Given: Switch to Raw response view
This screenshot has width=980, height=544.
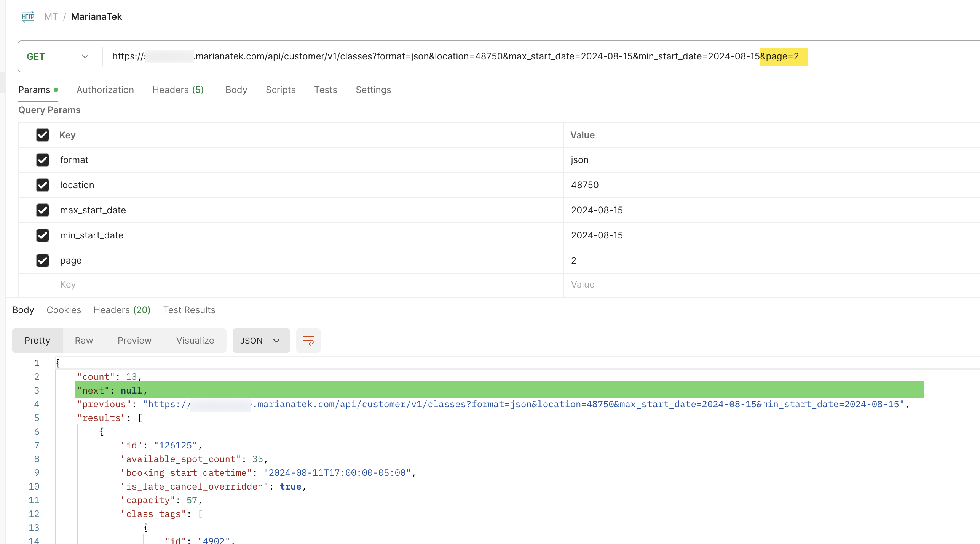Looking at the screenshot, I should [84, 341].
